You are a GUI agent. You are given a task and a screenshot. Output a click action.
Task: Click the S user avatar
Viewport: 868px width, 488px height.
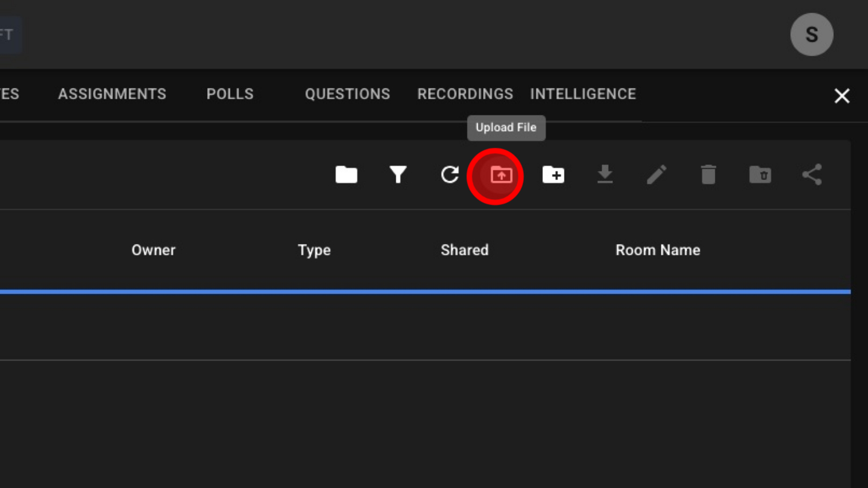[812, 35]
